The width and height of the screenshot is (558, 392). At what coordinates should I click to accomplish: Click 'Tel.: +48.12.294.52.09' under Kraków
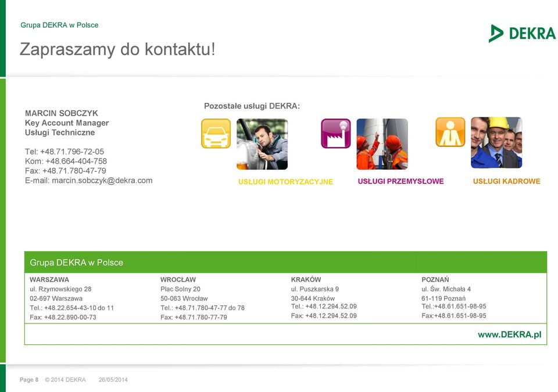324,306
